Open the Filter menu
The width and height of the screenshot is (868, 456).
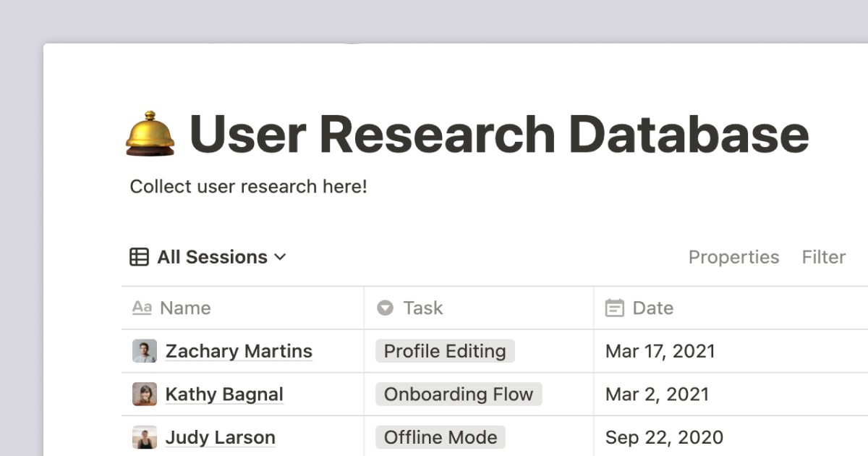(824, 257)
